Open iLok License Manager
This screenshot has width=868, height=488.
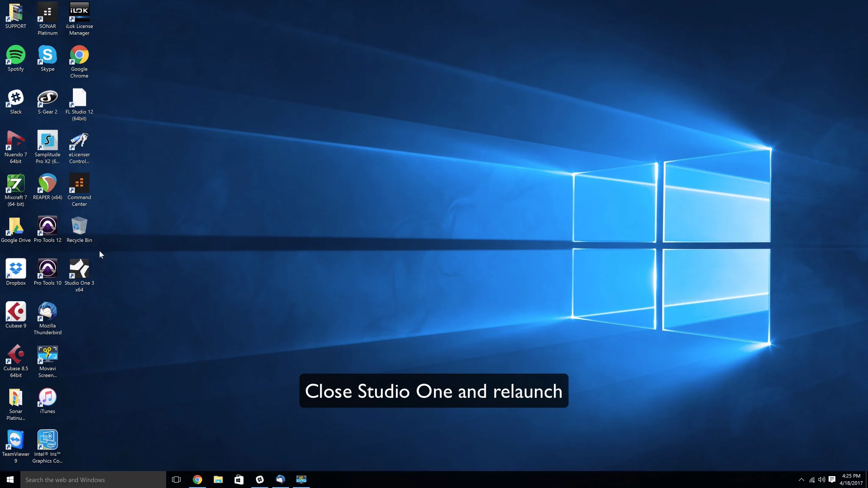[79, 19]
